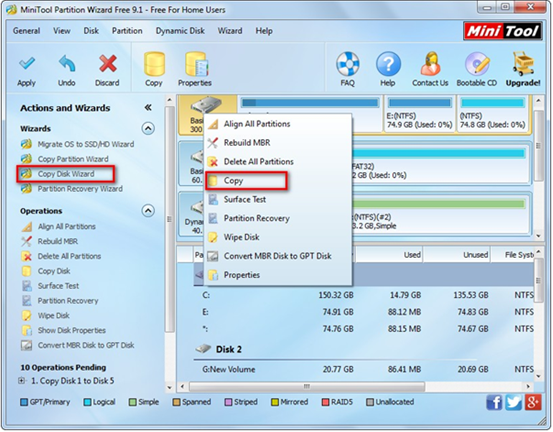Viewport: 553px width, 432px height.
Task: Select the C: partition row
Action: tap(364, 295)
